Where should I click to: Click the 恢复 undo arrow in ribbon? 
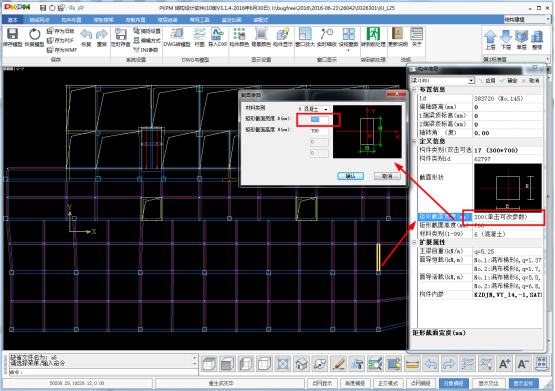coord(86,38)
